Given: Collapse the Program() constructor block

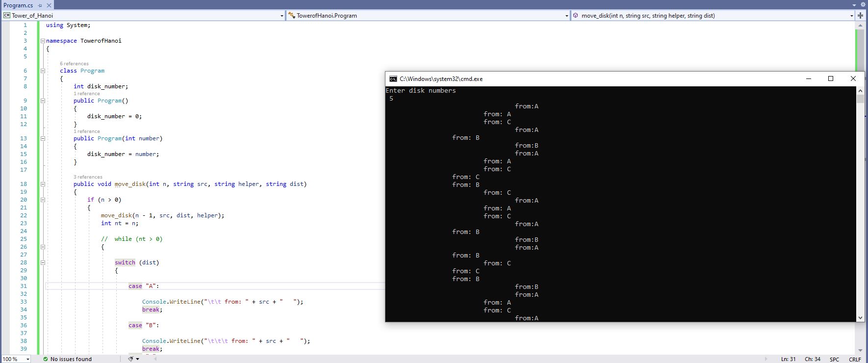Looking at the screenshot, I should click(x=43, y=101).
